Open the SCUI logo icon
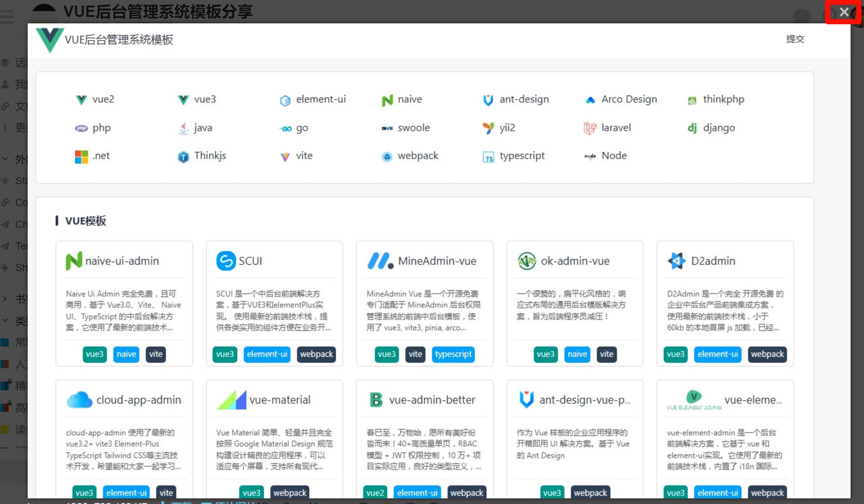Screen dimensions: 864x504 coord(226,261)
